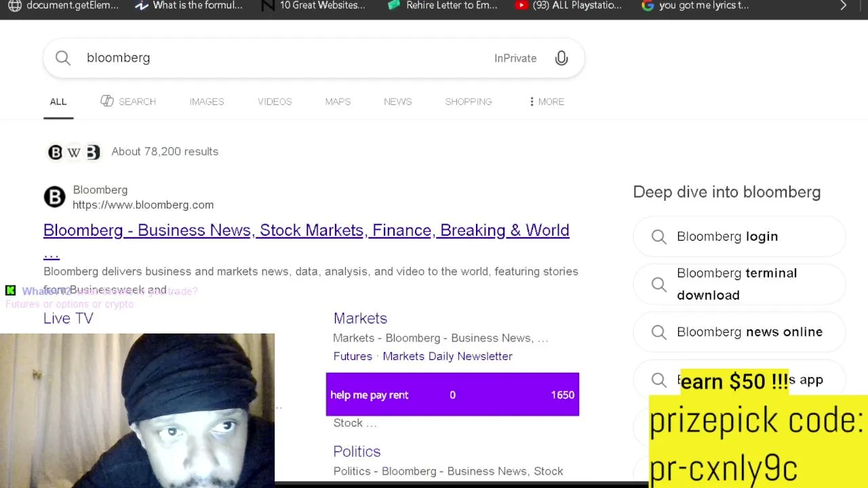Click the 'Markets - Bloomberg - Business News' snippet
The width and height of the screenshot is (868, 488).
[441, 338]
